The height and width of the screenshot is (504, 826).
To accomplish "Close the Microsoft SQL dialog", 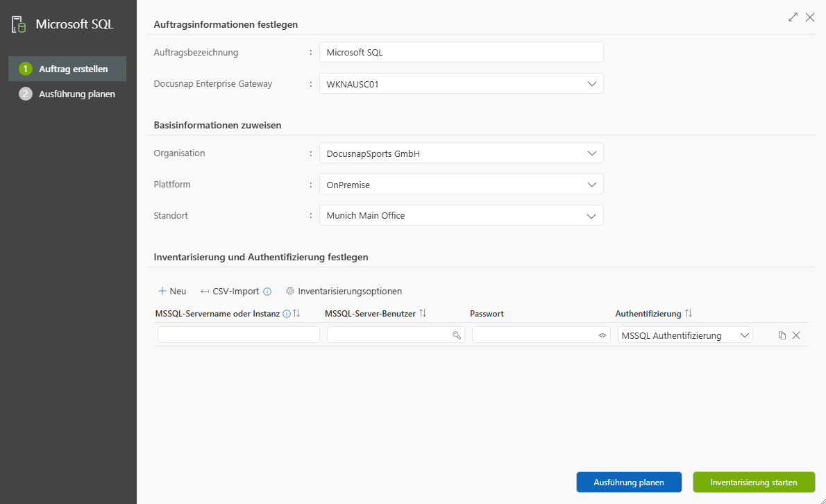I will coord(810,17).
